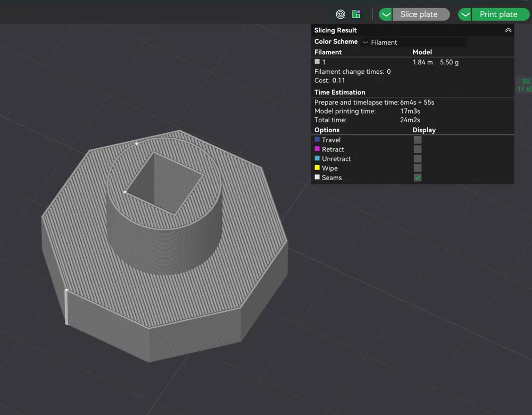Collapse the Slicing Result panel

pyautogui.click(x=508, y=30)
